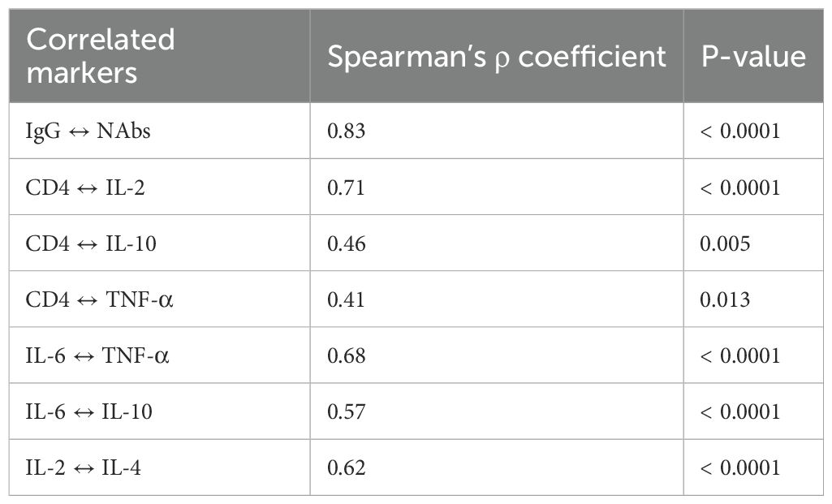Click the "P-value" column header
Viewport: 832px width, 504px height.
point(753,56)
